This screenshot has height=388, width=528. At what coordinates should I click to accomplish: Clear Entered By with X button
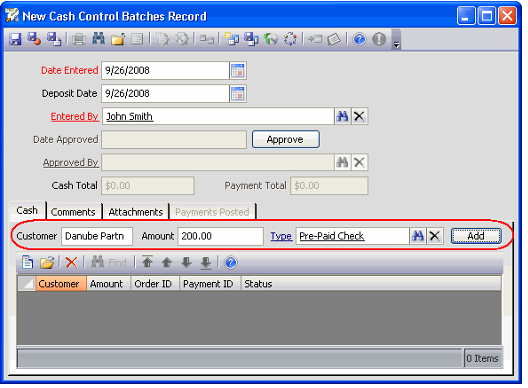point(359,117)
